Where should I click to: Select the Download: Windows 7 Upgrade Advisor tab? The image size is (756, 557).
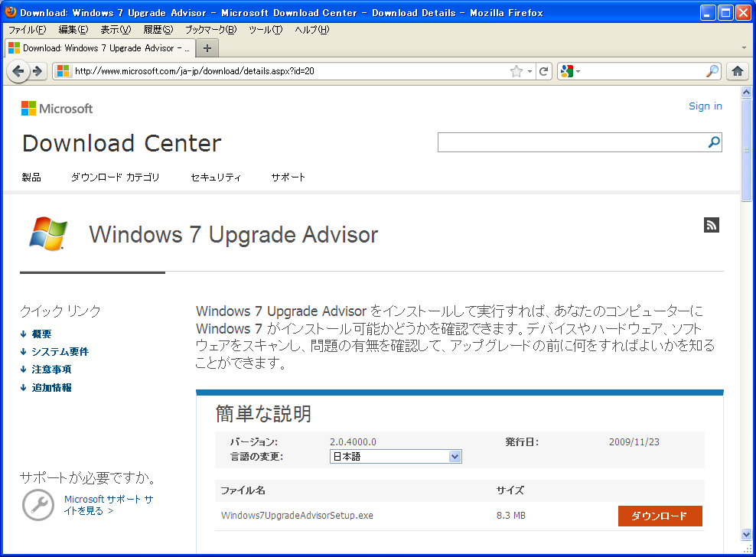pos(99,48)
